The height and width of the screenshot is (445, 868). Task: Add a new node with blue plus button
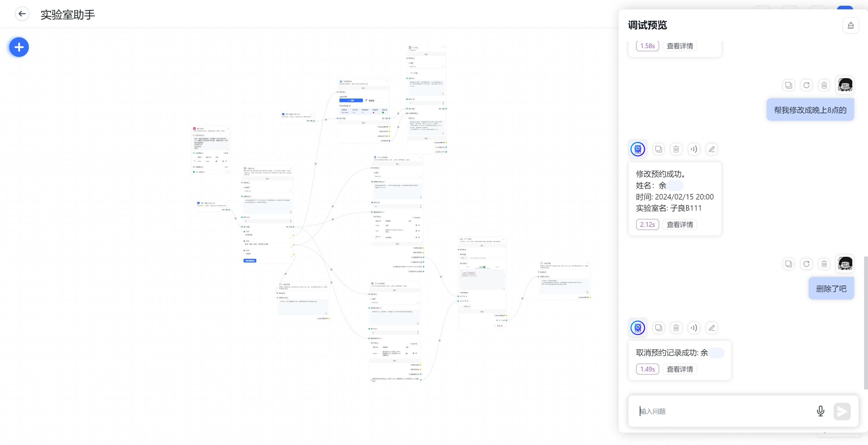pyautogui.click(x=19, y=47)
